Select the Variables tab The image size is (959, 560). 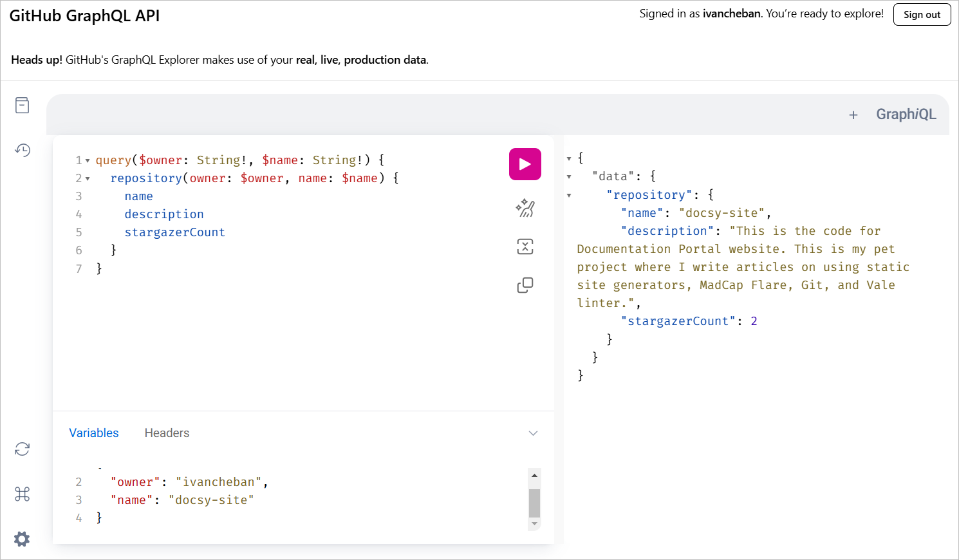pos(94,433)
